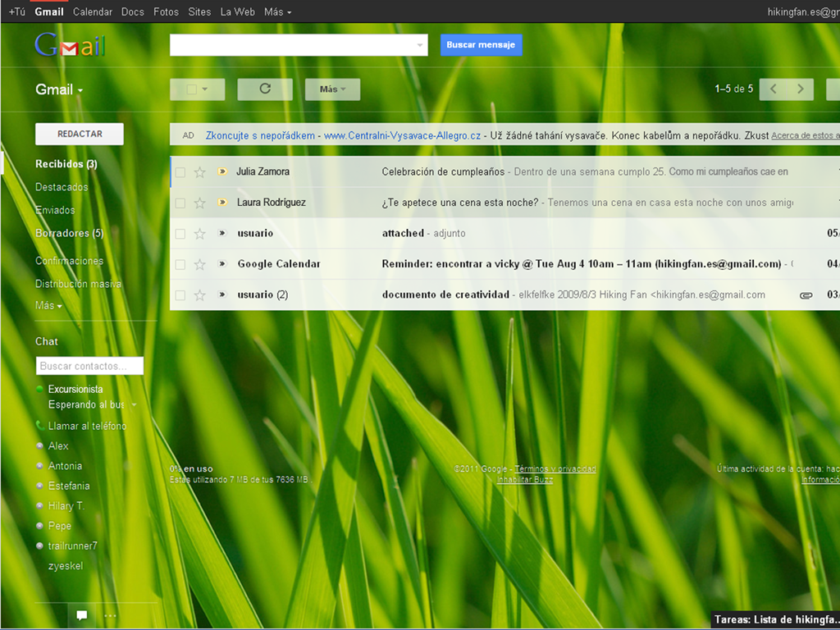This screenshot has width=840, height=630.
Task: Click the green status dot beside Excursionista
Action: pos(39,389)
